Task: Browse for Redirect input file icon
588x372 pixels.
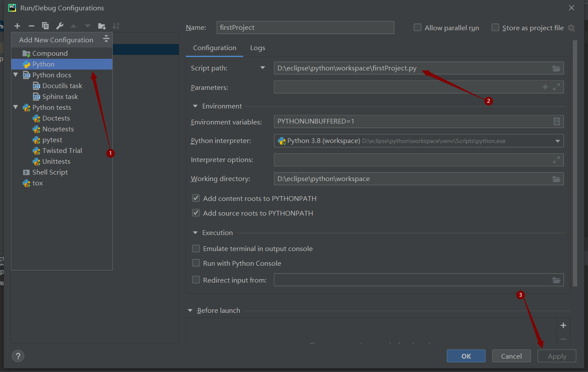Action: pos(556,280)
